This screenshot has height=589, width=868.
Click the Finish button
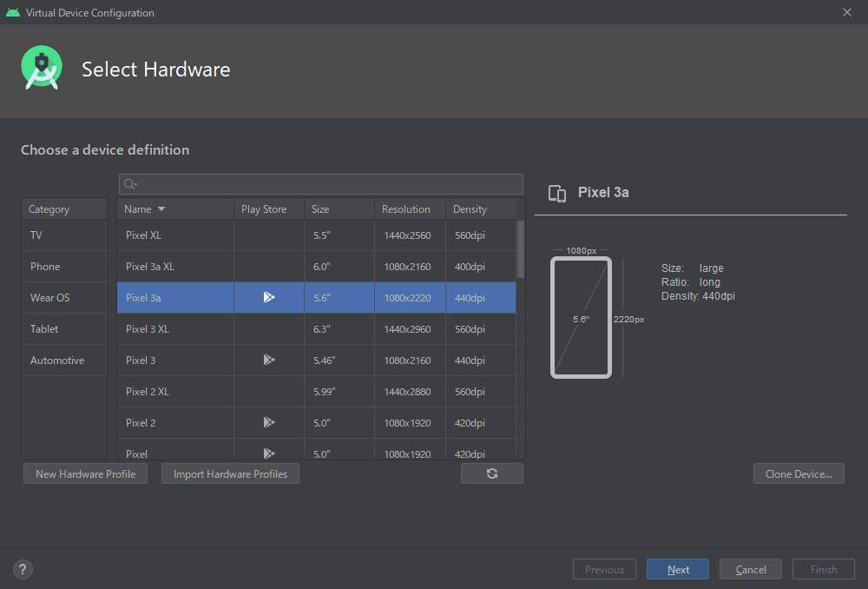824,569
